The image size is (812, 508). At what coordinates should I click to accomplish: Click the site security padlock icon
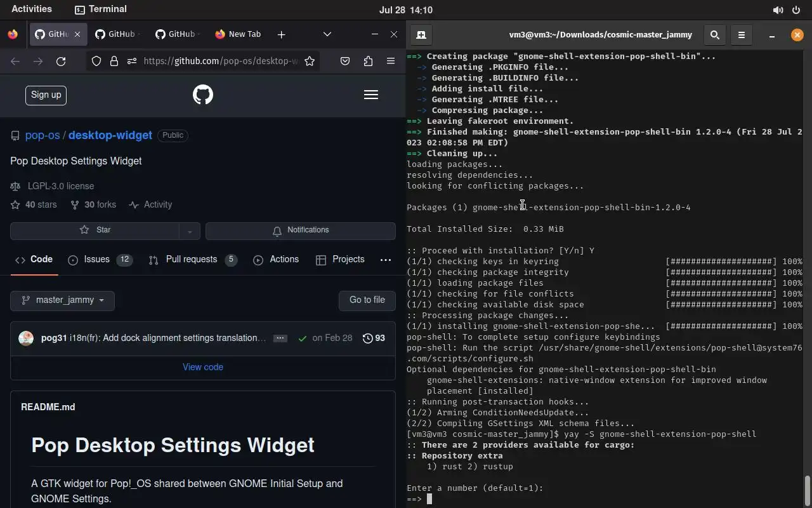coord(114,61)
